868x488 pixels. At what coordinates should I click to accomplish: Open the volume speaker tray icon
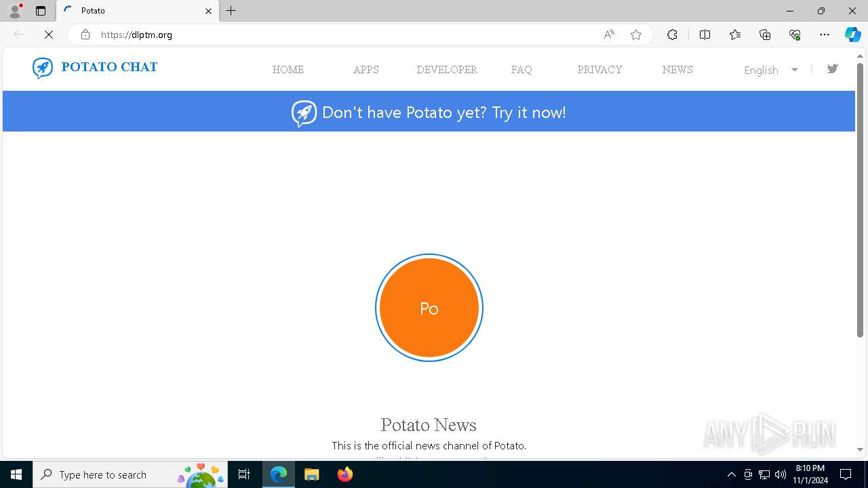(x=781, y=474)
